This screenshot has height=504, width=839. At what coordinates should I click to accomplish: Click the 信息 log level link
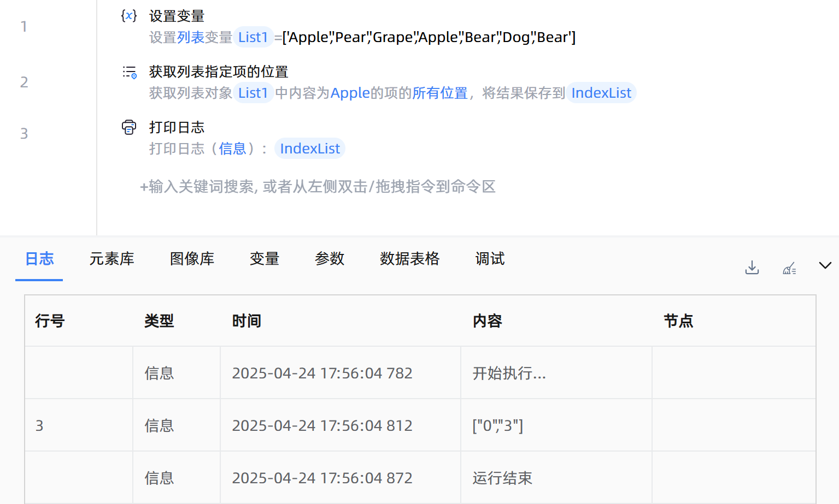pyautogui.click(x=232, y=149)
